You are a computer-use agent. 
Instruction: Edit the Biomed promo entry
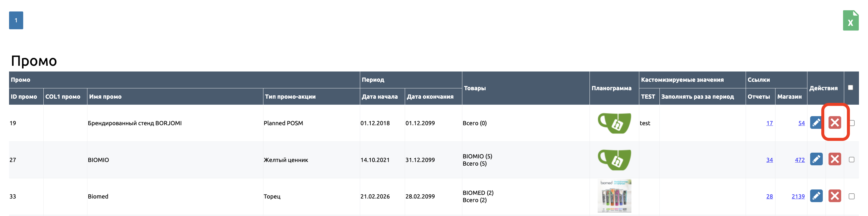click(816, 196)
